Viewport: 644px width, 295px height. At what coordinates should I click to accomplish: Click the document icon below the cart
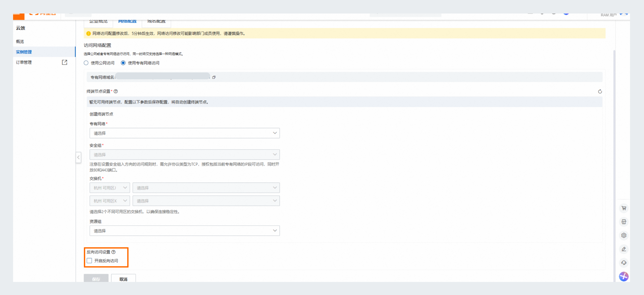click(624, 222)
